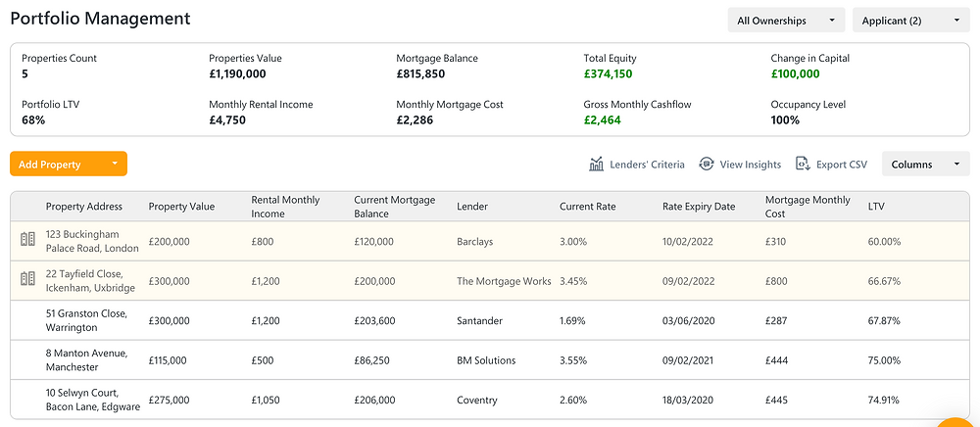
Task: Click the Export CSV file icon
Action: click(803, 165)
